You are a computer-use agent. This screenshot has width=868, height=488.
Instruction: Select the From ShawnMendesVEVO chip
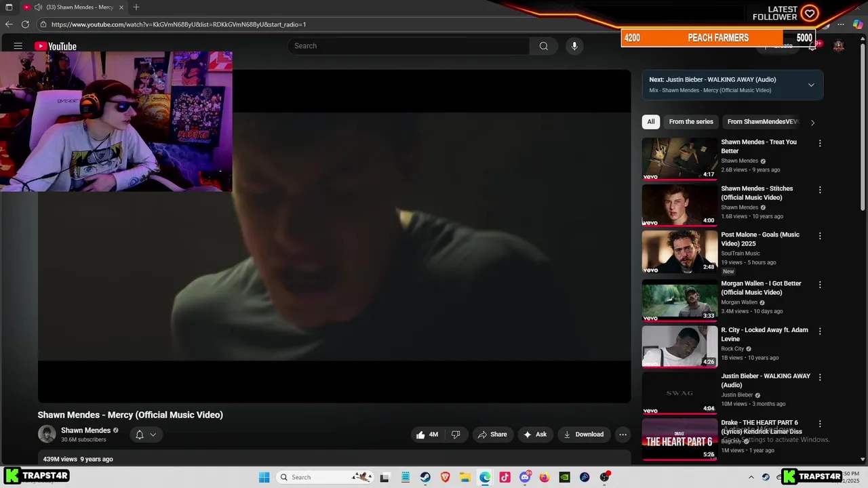[763, 122]
